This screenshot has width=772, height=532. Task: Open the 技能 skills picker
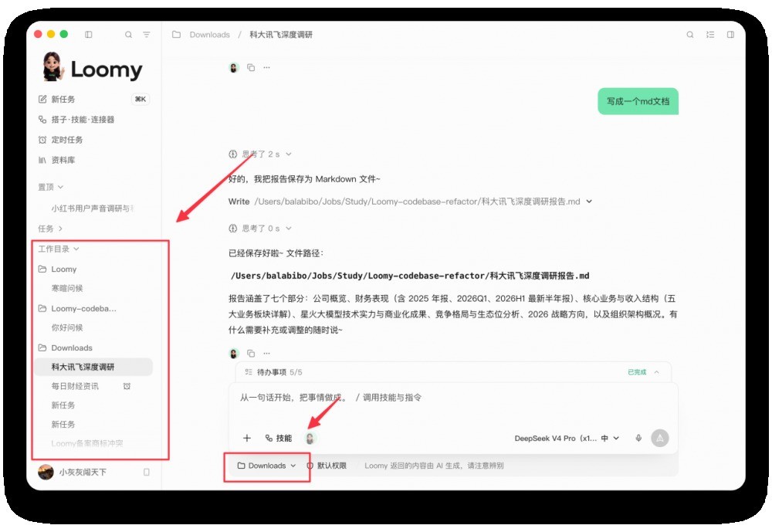[279, 438]
